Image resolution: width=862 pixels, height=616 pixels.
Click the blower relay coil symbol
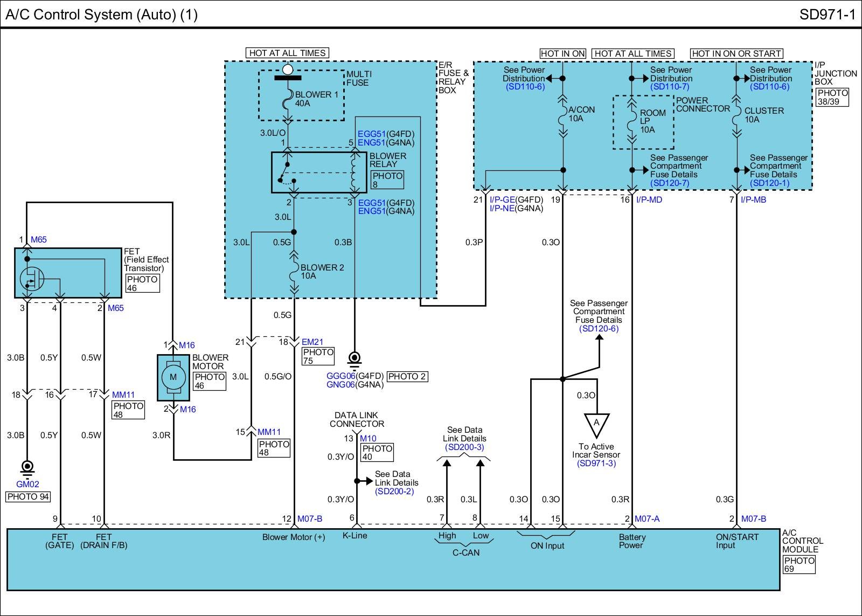354,172
